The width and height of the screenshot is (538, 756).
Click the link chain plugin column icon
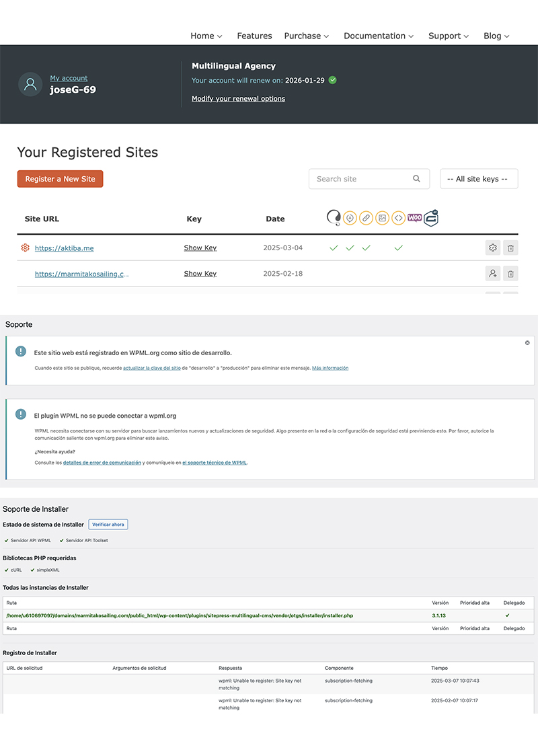pyautogui.click(x=367, y=218)
